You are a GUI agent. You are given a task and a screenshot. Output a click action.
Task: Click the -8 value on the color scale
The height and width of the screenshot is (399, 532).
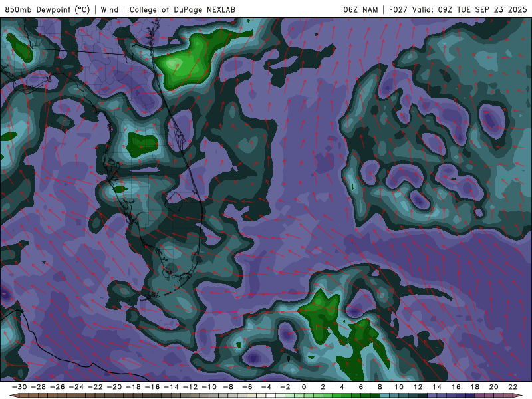pos(228,387)
